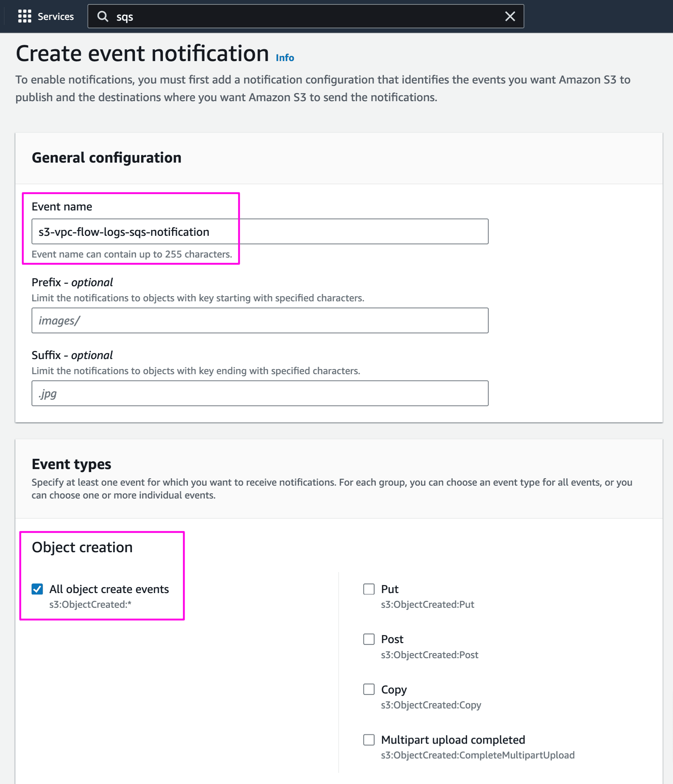Click the Services menu label
This screenshot has width=673, height=784.
[x=55, y=16]
